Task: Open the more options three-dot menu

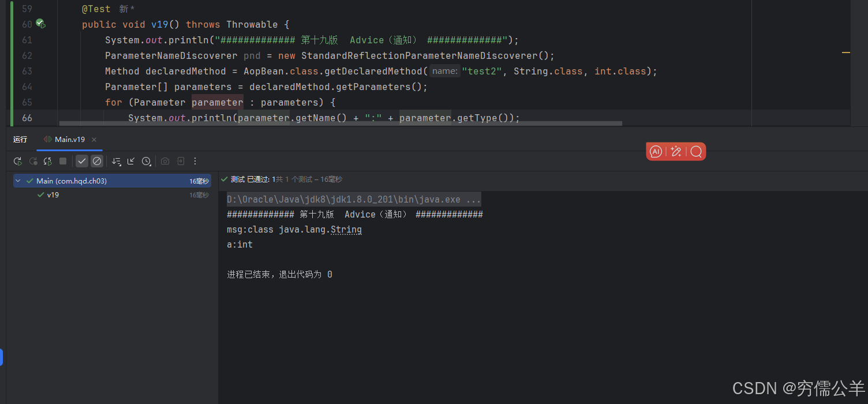Action: point(195,161)
